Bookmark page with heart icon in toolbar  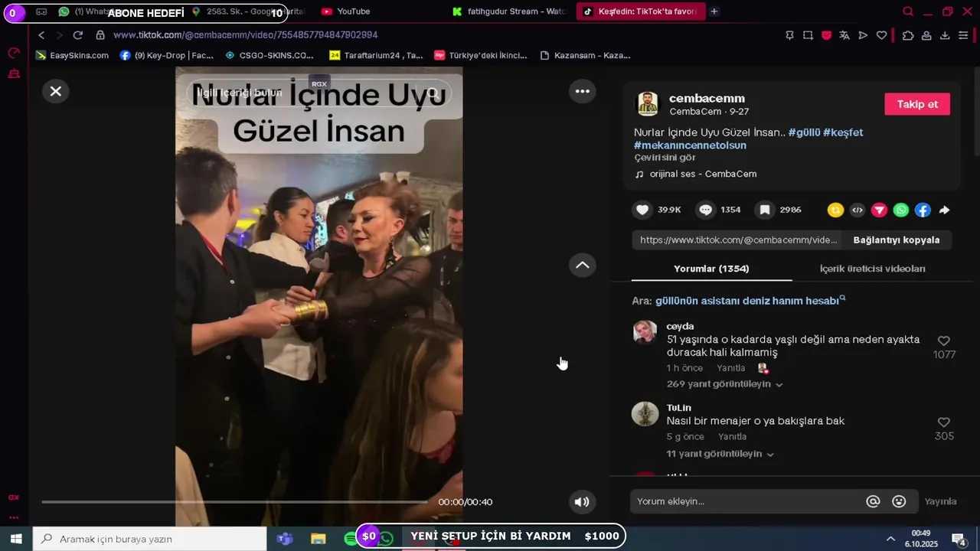(881, 35)
